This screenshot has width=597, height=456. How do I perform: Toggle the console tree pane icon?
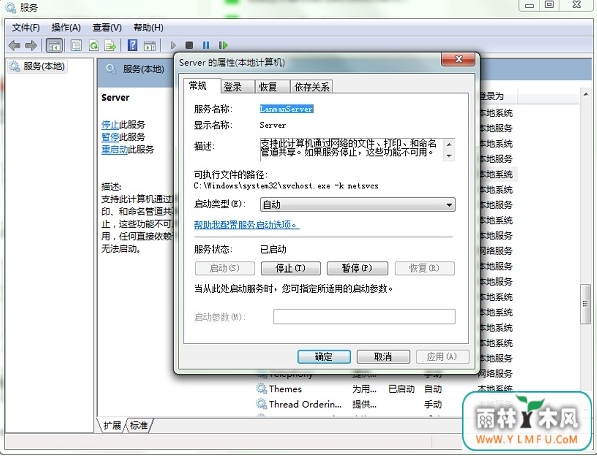(x=54, y=46)
